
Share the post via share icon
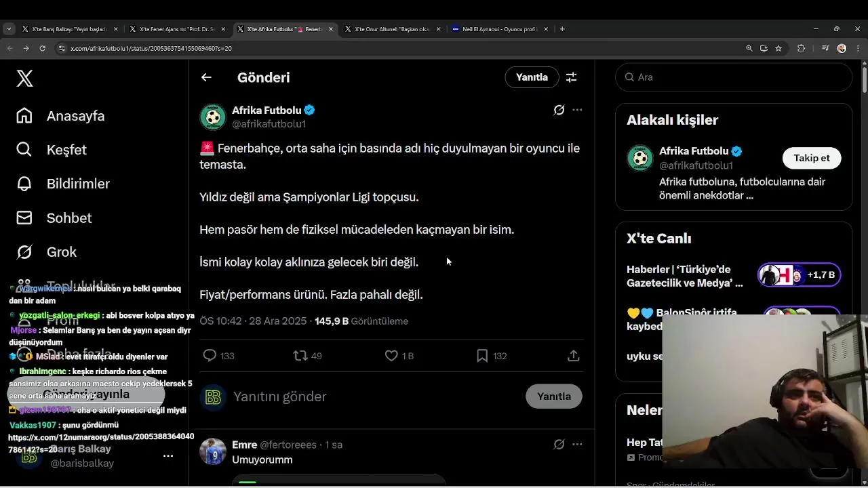click(573, 356)
